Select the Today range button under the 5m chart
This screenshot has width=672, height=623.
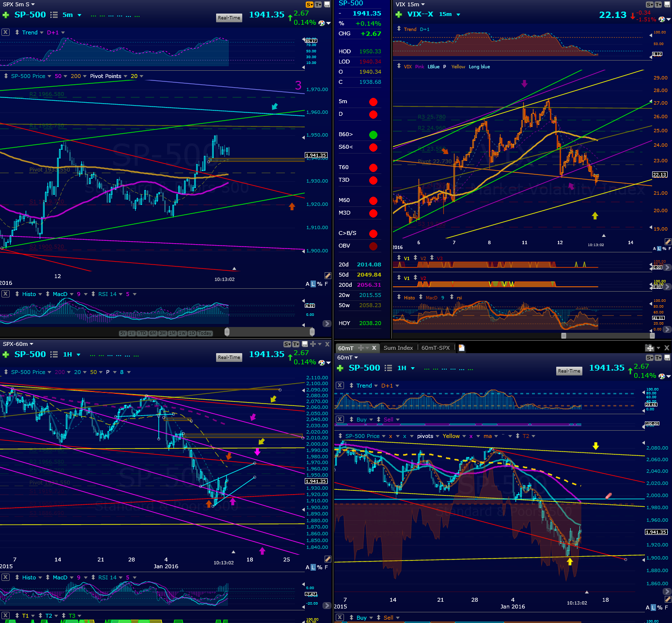[205, 333]
